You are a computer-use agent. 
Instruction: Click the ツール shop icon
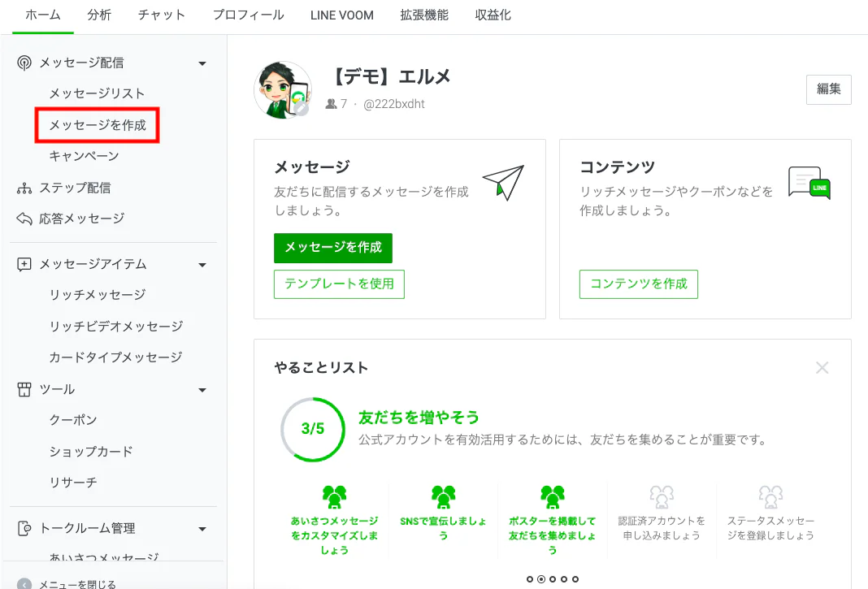click(x=24, y=390)
